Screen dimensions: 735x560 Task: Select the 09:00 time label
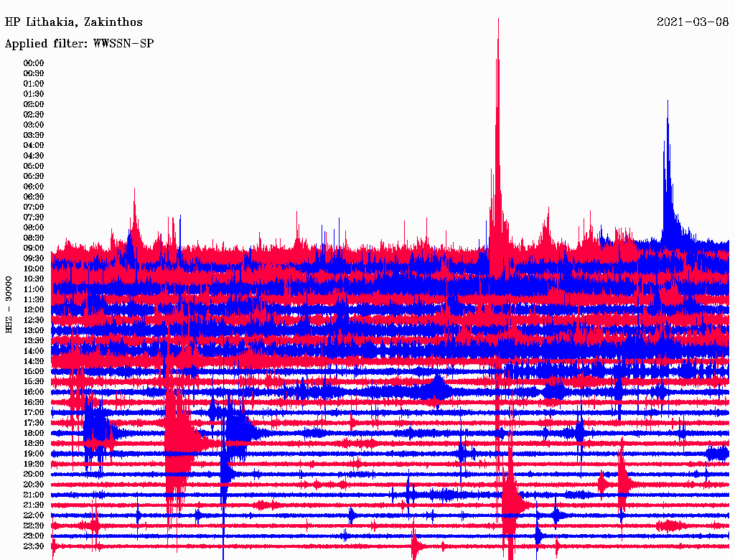pyautogui.click(x=34, y=248)
